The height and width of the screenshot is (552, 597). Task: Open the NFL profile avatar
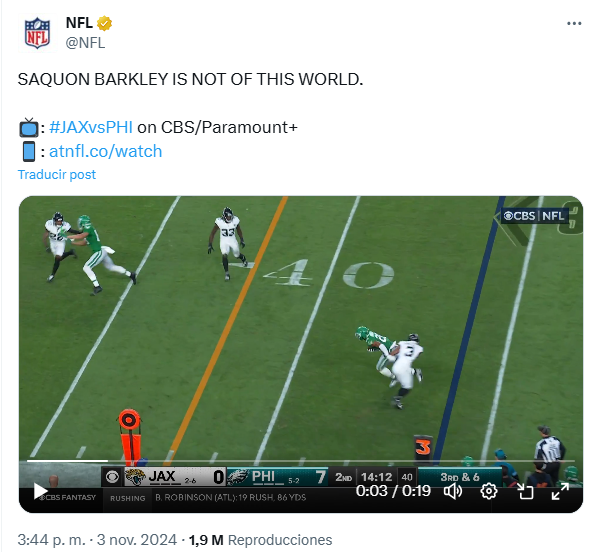click(x=37, y=33)
